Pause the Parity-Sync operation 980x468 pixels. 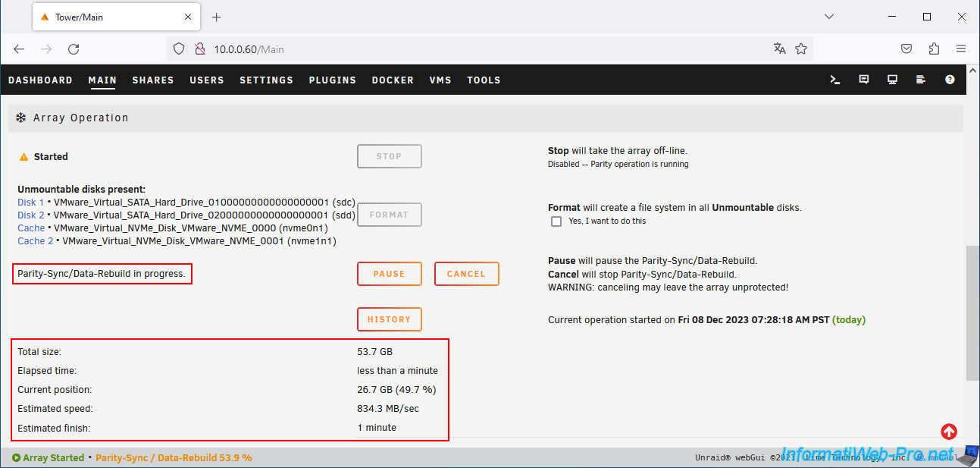[389, 274]
